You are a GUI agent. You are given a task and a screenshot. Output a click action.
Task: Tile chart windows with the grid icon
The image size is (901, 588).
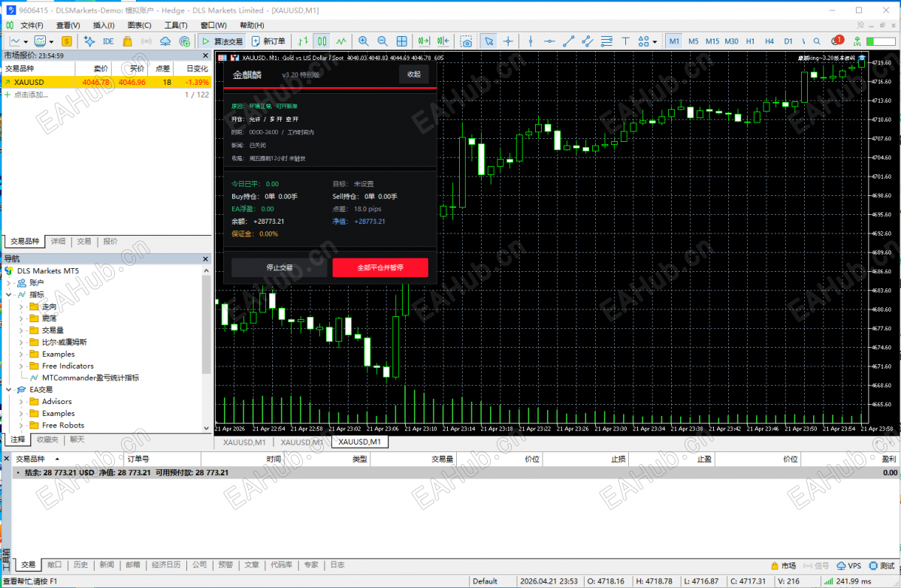402,41
